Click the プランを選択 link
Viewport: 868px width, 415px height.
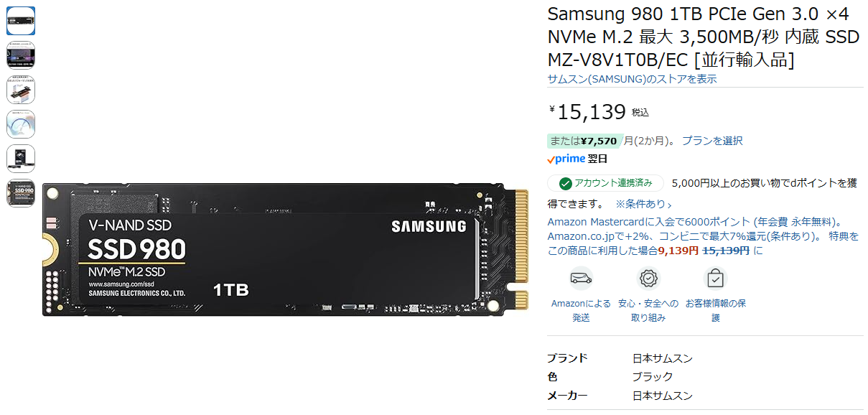712,141
